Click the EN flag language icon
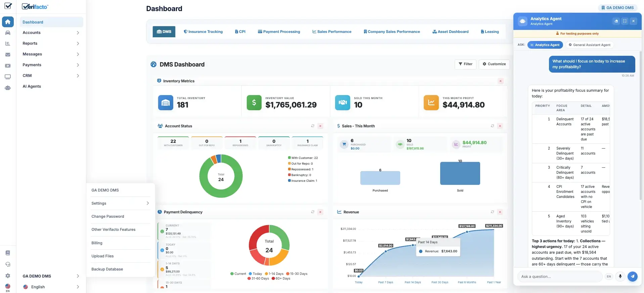644x293 pixels. pyautogui.click(x=8, y=288)
